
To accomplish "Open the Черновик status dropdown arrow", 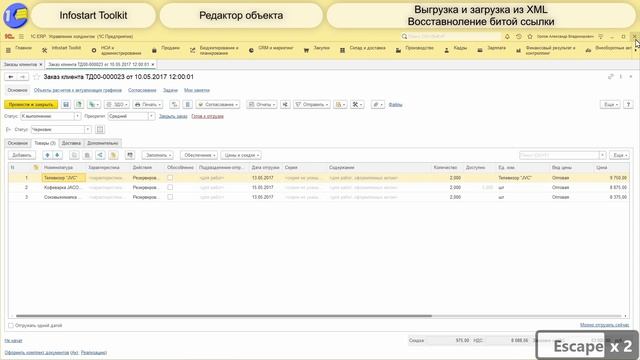I will click(x=88, y=129).
